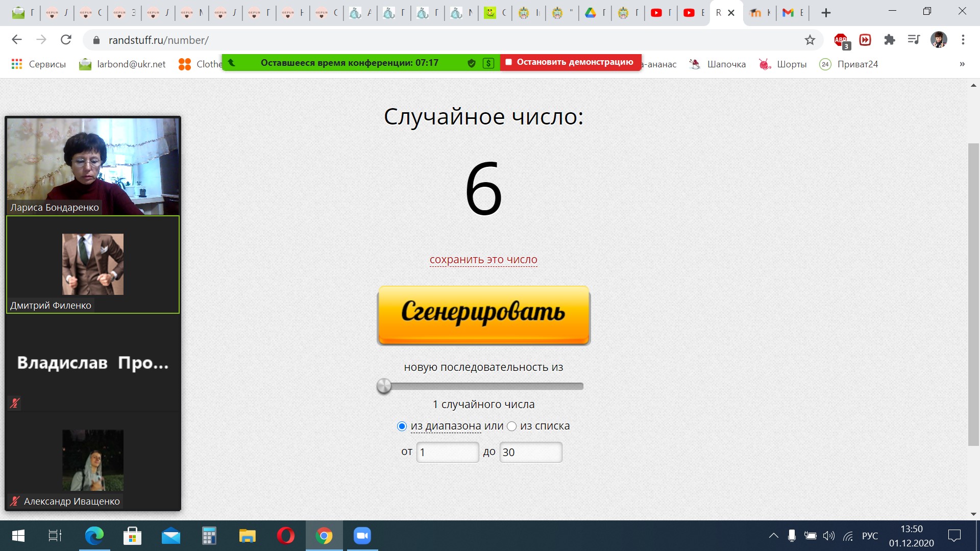Viewport: 980px width, 551px height.
Task: Open the AdBlock extension icon
Action: tap(841, 40)
